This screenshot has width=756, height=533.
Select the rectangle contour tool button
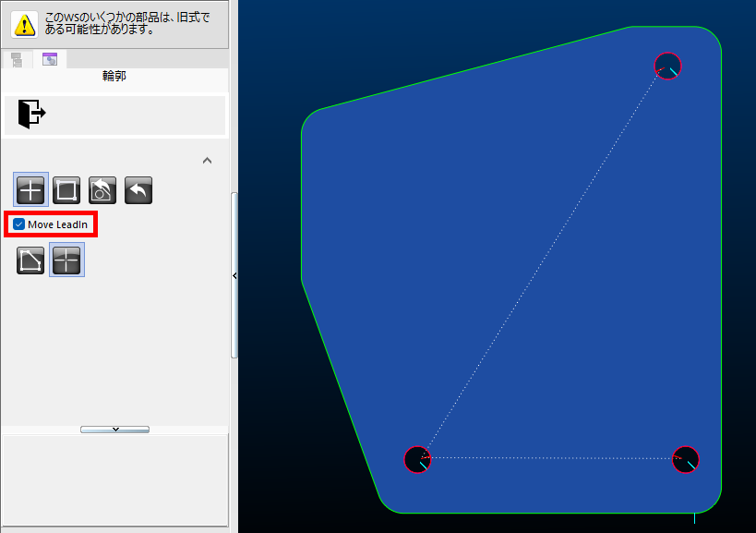coord(66,190)
